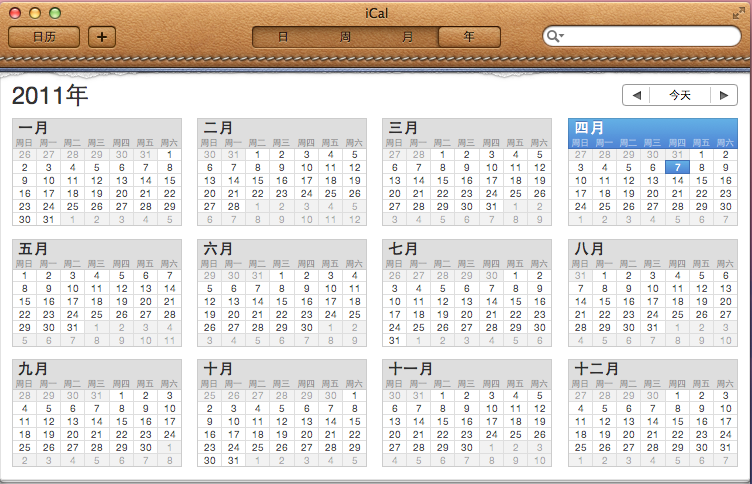Select day 31 in 三月
Screen dimensions: 752x484
[491, 206]
